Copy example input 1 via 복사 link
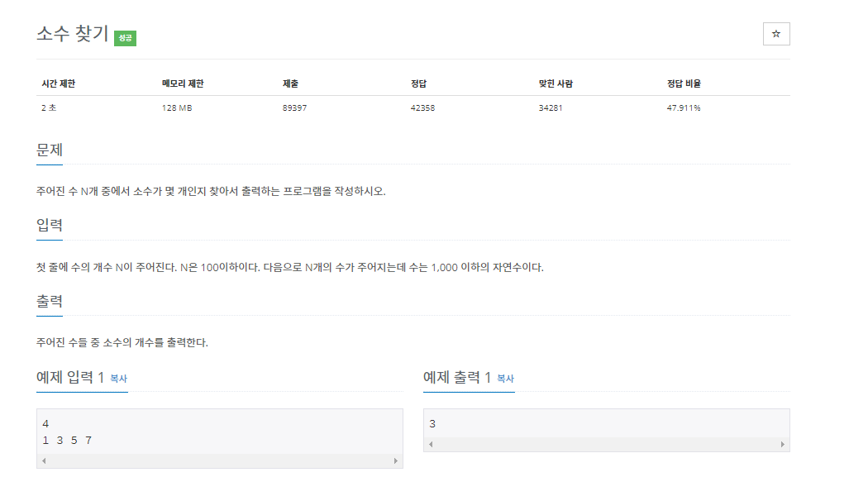Screen dimensions: 868x477 pos(118,379)
